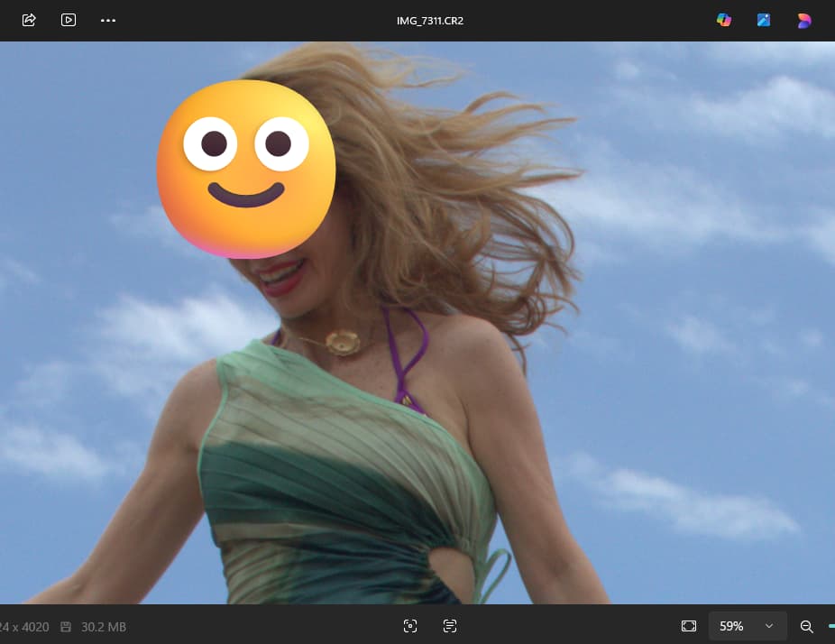Click the floppy disk file size icon

[66, 626]
